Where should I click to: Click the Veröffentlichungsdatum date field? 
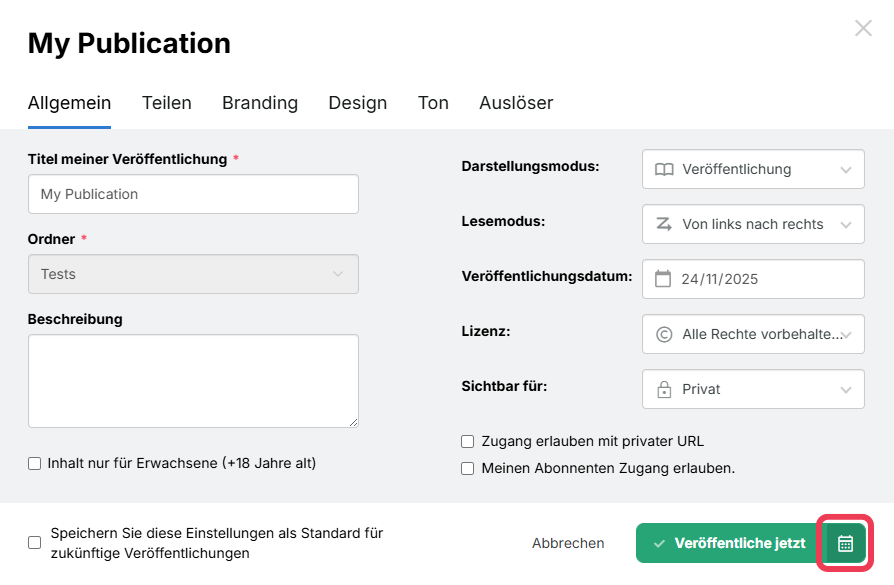(x=753, y=279)
